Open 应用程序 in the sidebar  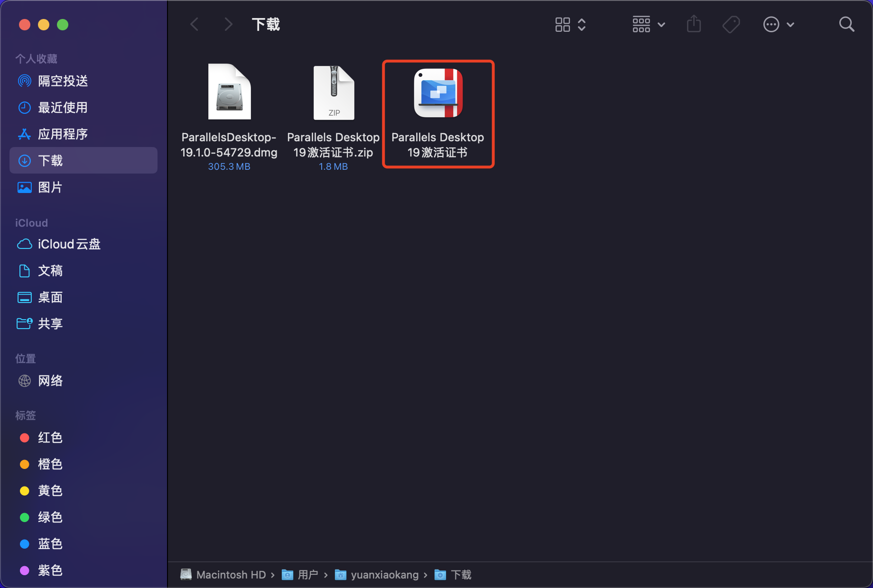click(84, 134)
